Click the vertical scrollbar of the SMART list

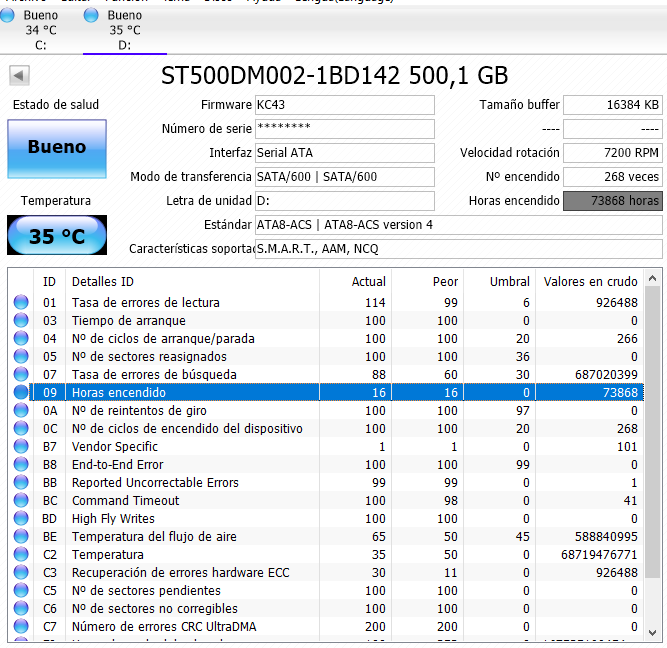[x=654, y=450]
